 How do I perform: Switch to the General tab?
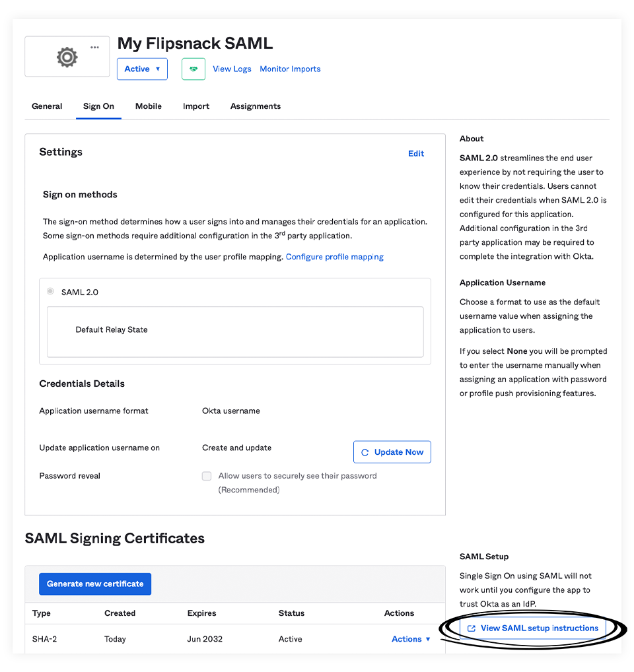click(47, 106)
